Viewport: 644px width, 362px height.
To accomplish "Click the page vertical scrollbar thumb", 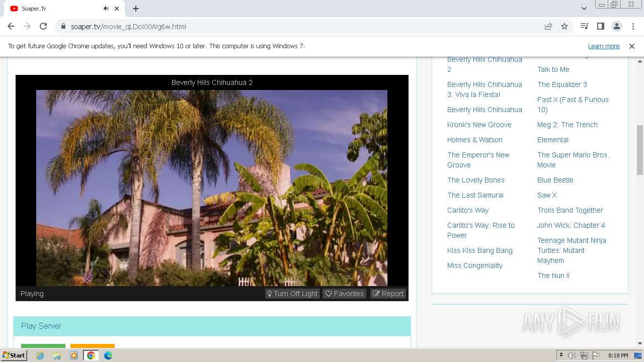I will [x=640, y=150].
